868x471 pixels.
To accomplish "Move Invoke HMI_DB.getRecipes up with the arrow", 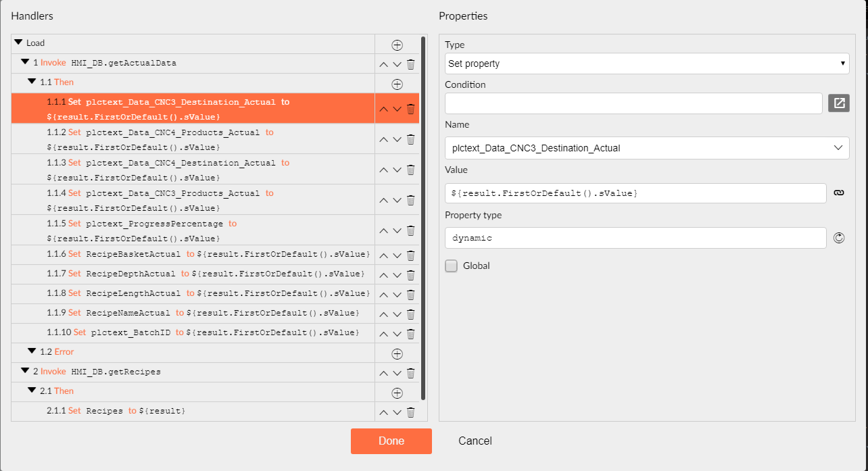I will click(383, 372).
